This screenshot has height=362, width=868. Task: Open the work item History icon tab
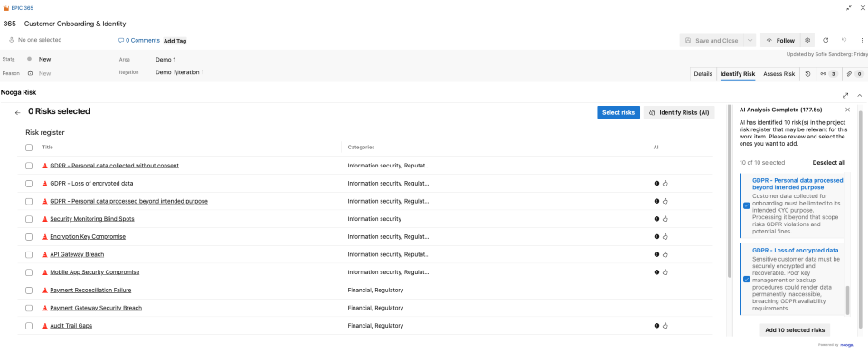[807, 73]
